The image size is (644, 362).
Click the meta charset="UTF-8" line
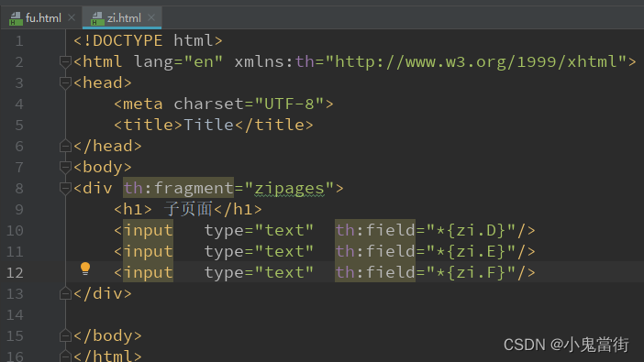[224, 104]
